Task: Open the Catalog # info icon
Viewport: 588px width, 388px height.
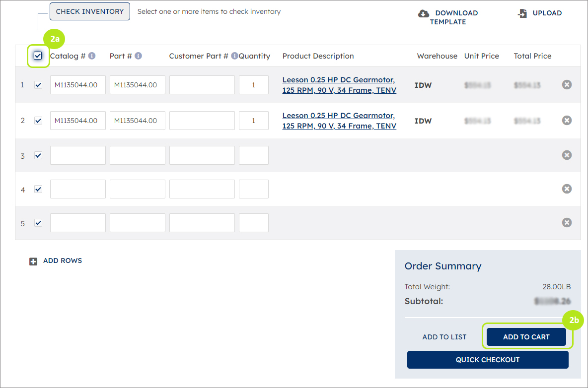Action: click(x=91, y=56)
